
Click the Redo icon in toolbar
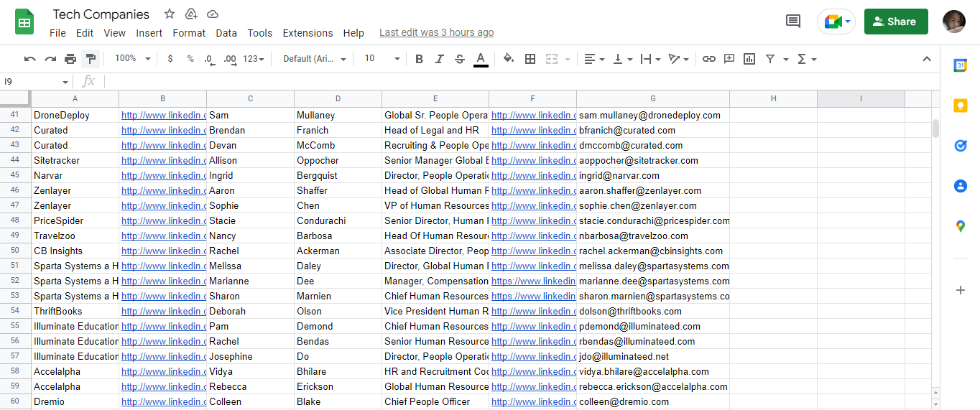click(50, 59)
